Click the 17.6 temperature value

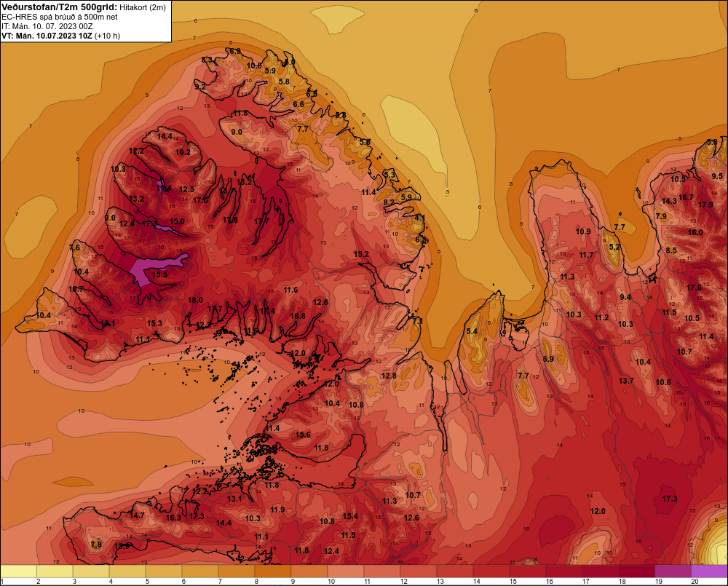click(694, 288)
